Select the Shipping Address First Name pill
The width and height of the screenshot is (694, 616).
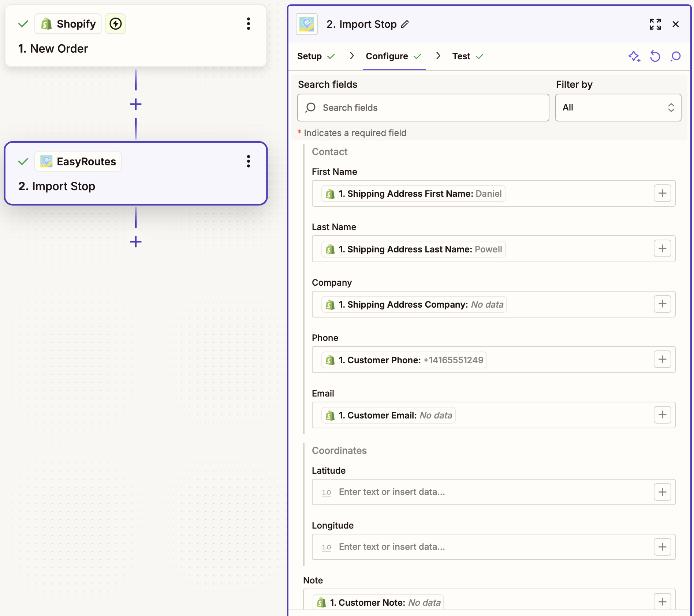click(x=413, y=194)
